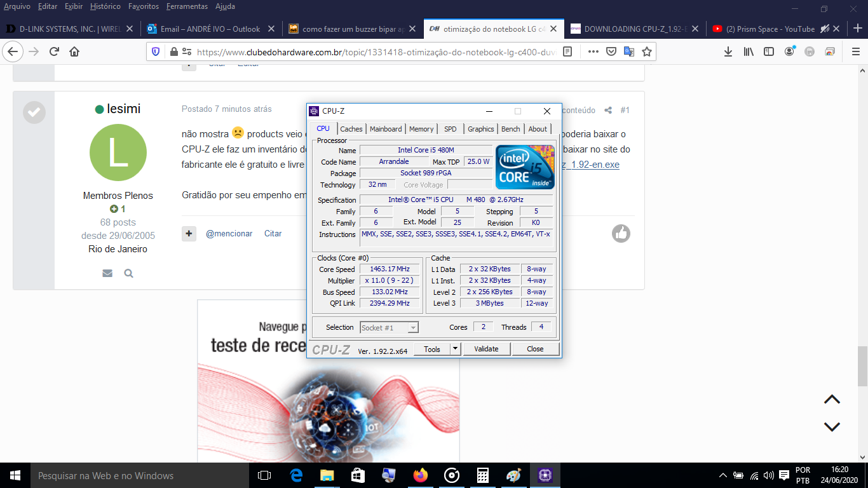Switch to the Caches tab in CPU-Z
The height and width of the screenshot is (488, 868).
(x=351, y=129)
